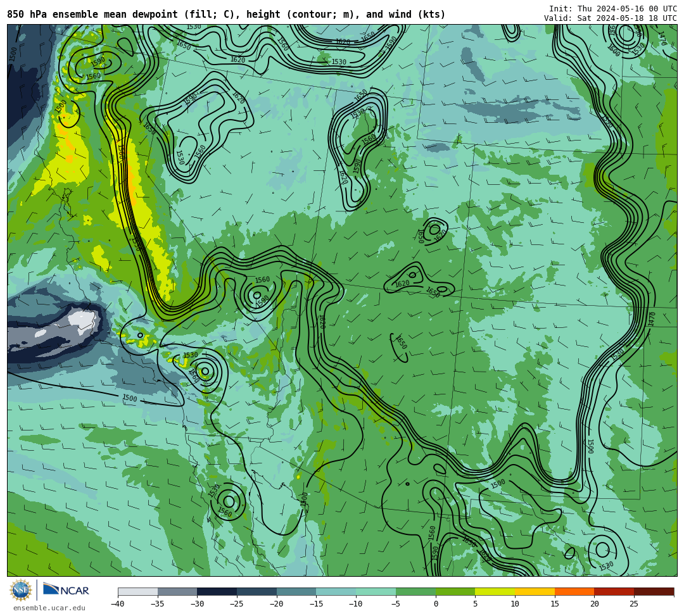
Task: Select the light teal -15 to -10 color swatch
Action: point(336,591)
